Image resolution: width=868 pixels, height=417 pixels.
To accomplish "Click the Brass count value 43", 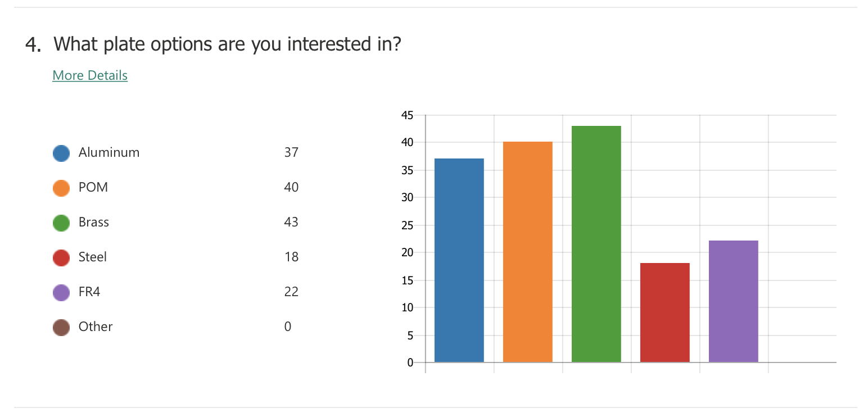I will (x=291, y=222).
